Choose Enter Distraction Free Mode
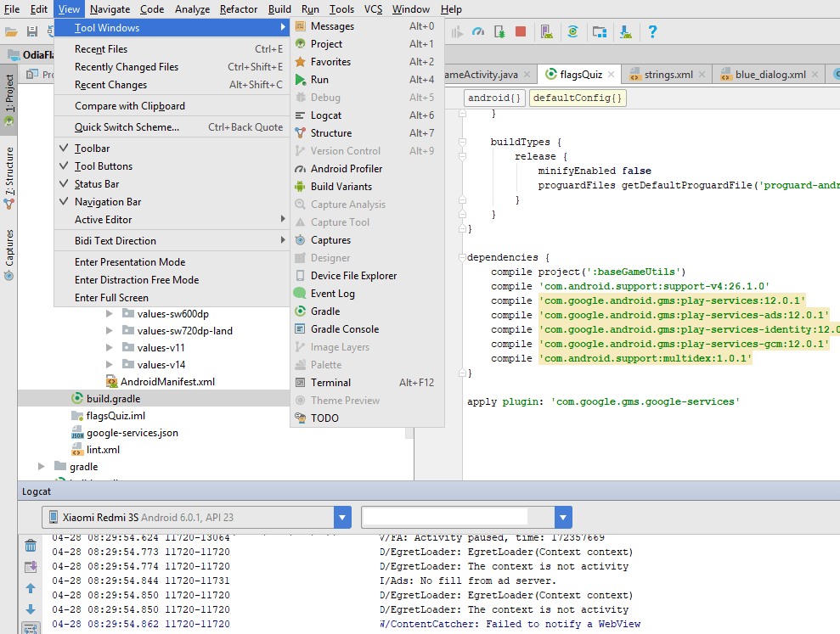This screenshot has width=840, height=634. pos(172,279)
